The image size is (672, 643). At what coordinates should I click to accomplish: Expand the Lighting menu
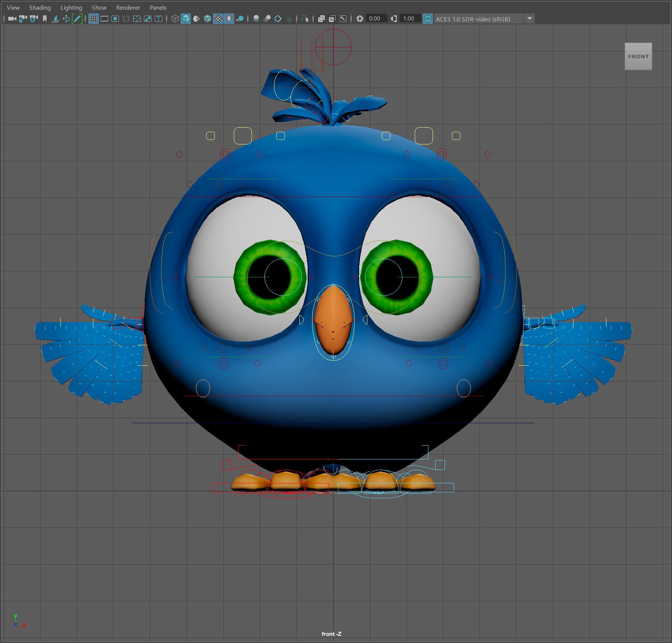(x=71, y=7)
